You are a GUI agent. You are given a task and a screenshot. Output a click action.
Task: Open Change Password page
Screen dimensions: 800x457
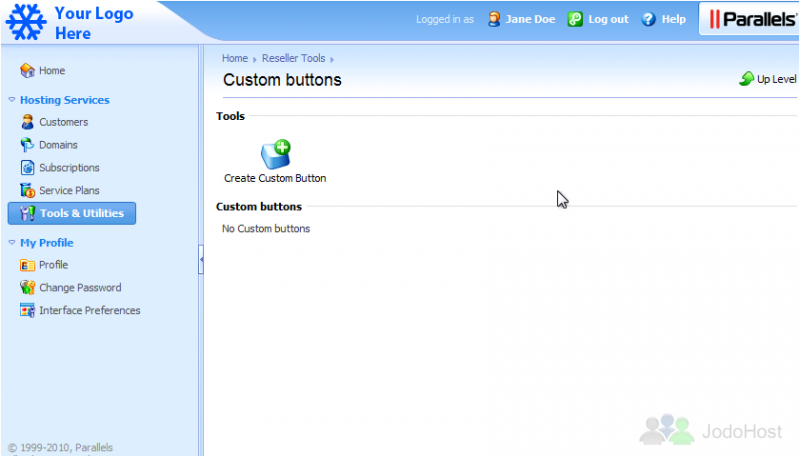pyautogui.click(x=81, y=288)
